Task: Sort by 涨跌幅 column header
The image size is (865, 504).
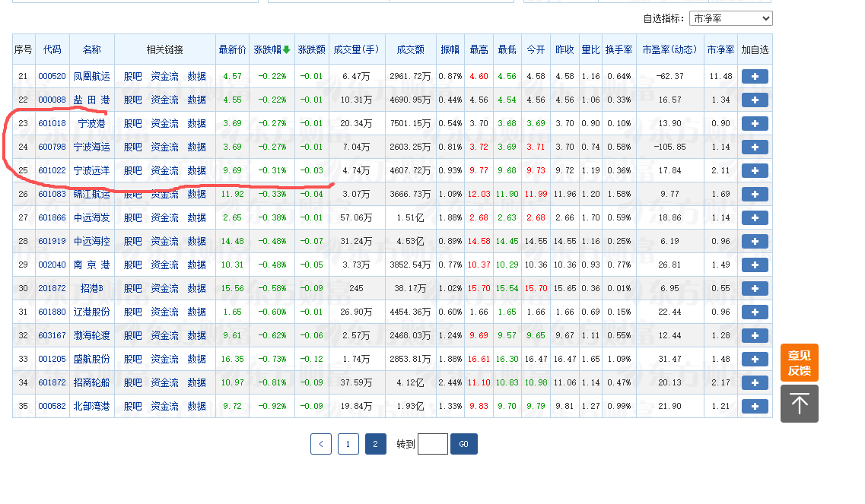Action: click(x=272, y=49)
